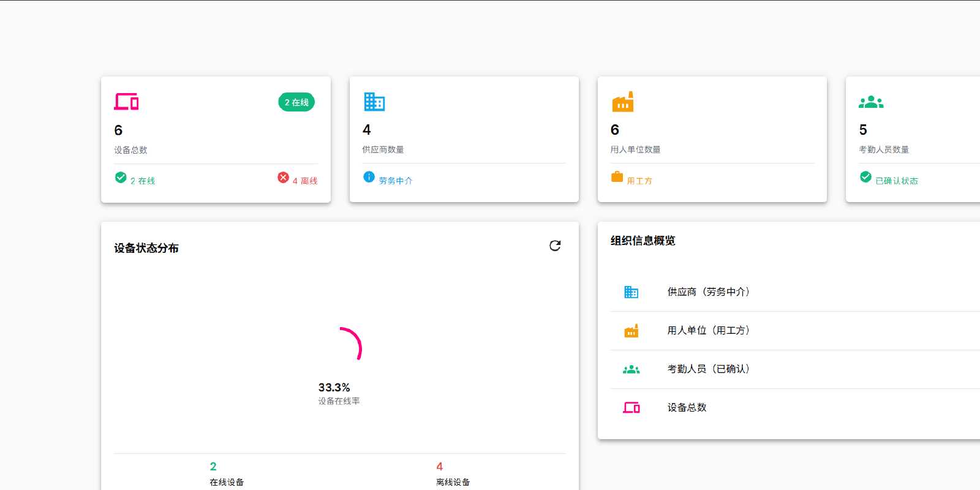980x490 pixels.
Task: Click the green "2 在线" badge
Action: pos(296,102)
